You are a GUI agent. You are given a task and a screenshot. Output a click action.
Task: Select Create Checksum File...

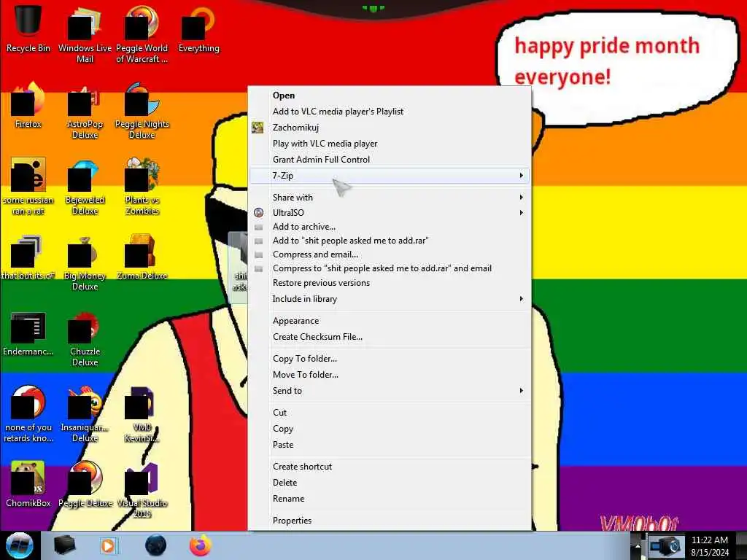tap(390, 337)
